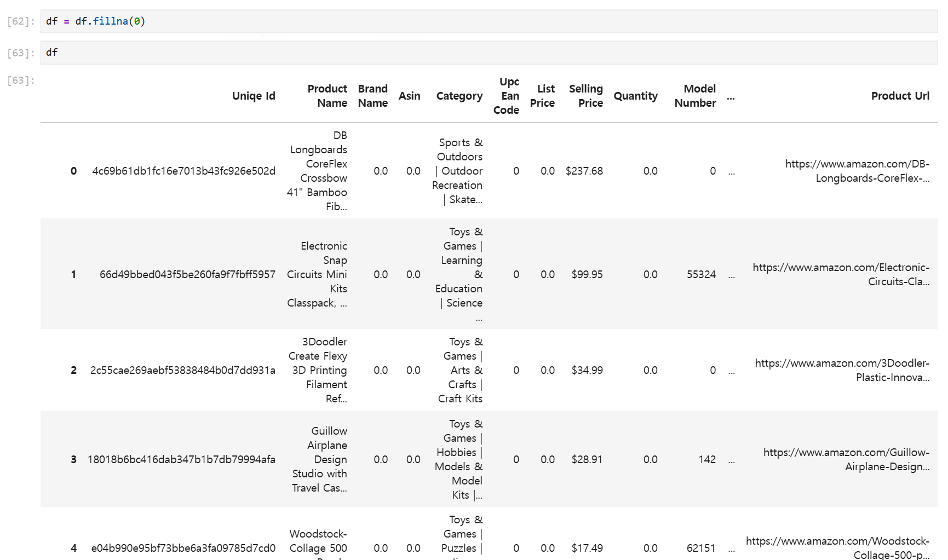Select the ID 4c69b61db1fc16e7013b43fc926e502d
Image resolution: width=948 pixels, height=560 pixels.
pos(183,171)
